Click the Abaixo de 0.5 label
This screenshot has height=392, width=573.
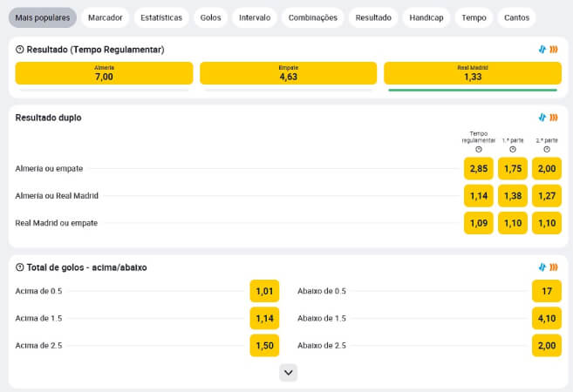[x=322, y=291]
